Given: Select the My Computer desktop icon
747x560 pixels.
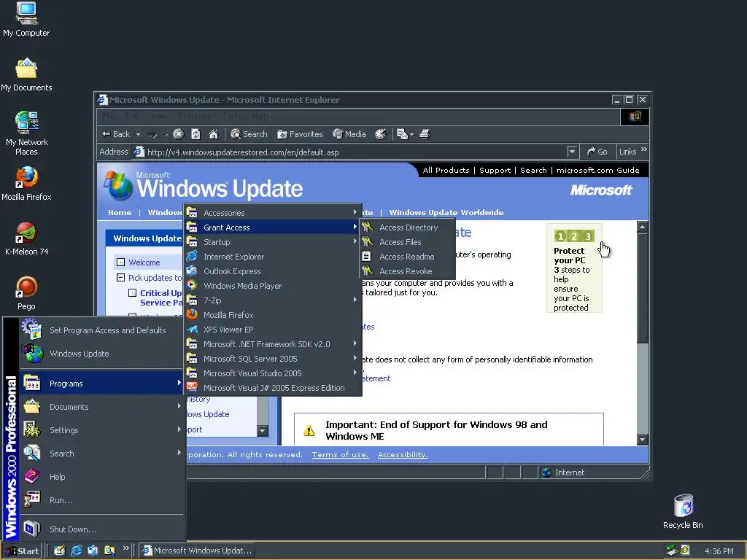Looking at the screenshot, I should (x=26, y=20).
